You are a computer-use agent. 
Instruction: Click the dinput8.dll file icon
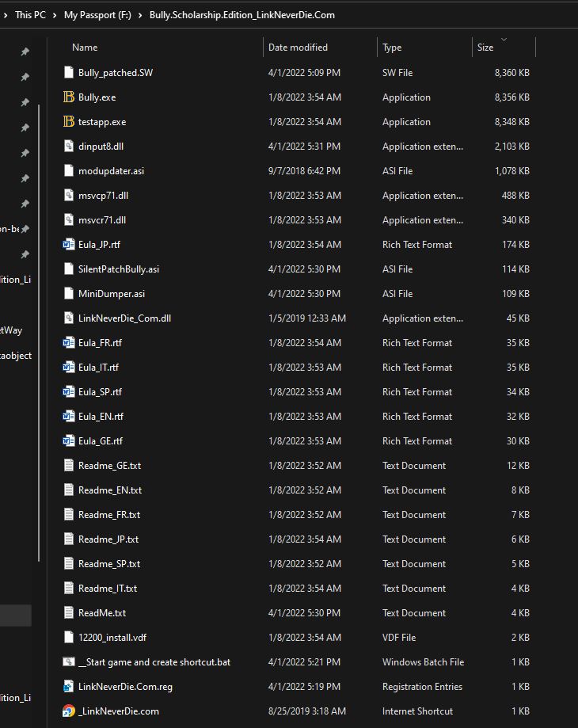[68, 147]
